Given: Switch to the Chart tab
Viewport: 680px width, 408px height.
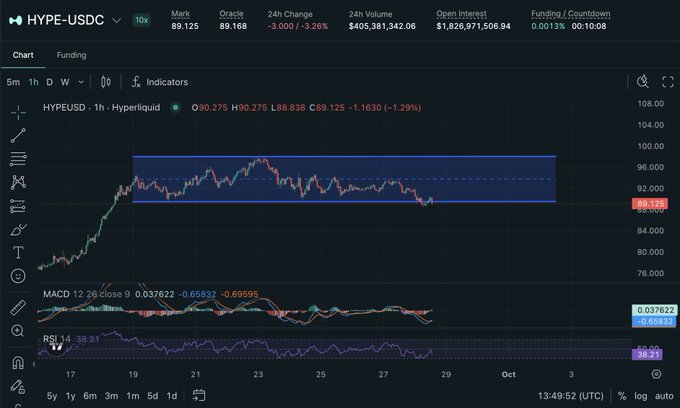Looking at the screenshot, I should click(23, 55).
